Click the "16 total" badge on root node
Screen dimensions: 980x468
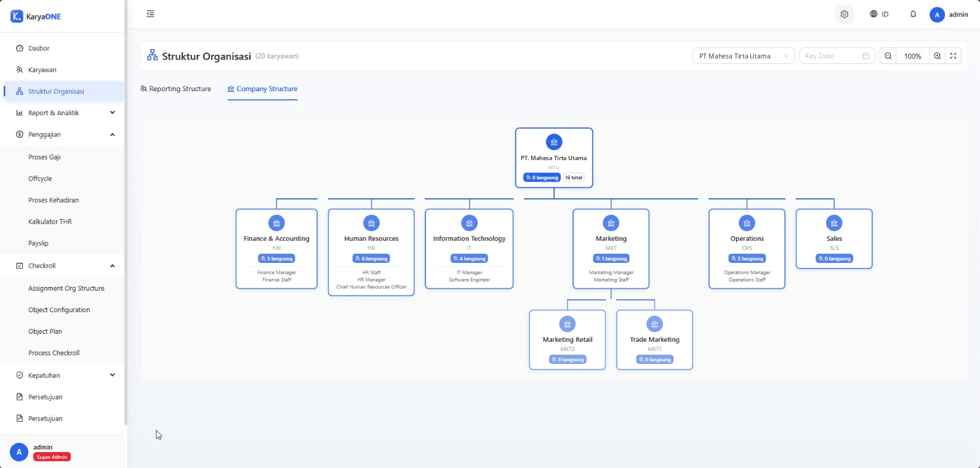pyautogui.click(x=574, y=177)
